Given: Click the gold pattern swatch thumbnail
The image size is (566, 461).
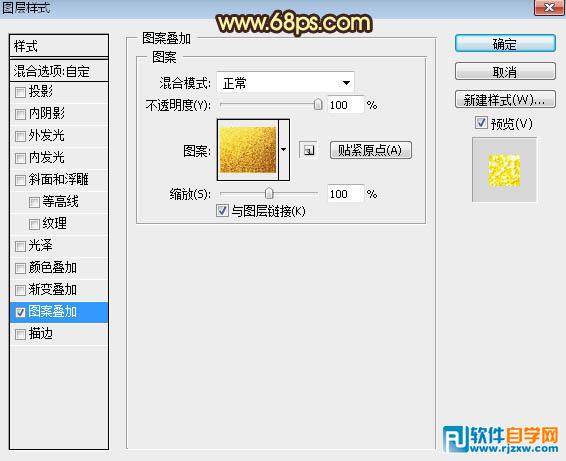Looking at the screenshot, I should tap(248, 150).
